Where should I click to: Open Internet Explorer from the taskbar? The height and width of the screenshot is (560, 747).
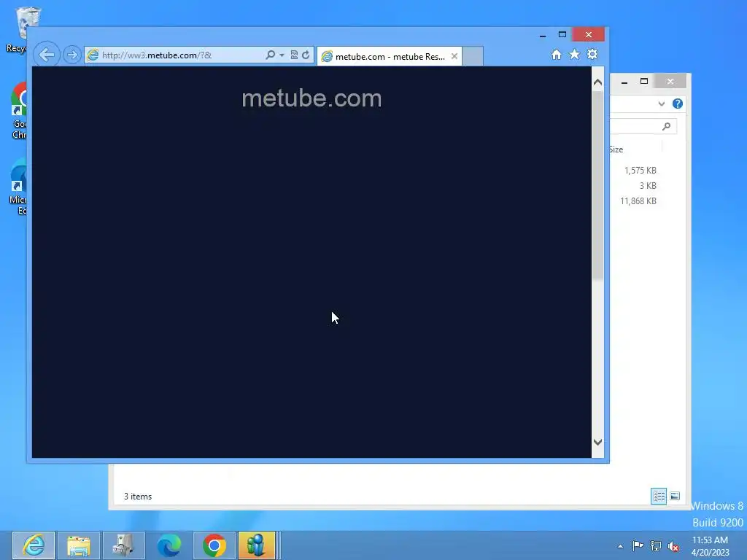[34, 545]
